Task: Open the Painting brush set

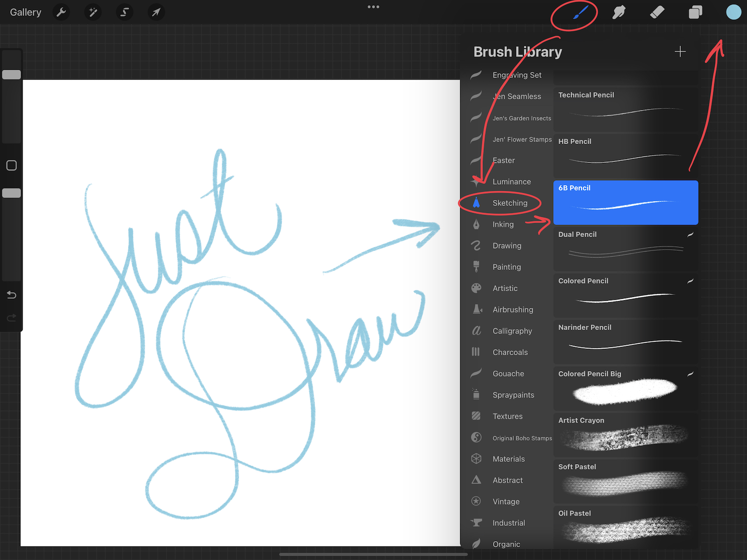Action: (507, 267)
